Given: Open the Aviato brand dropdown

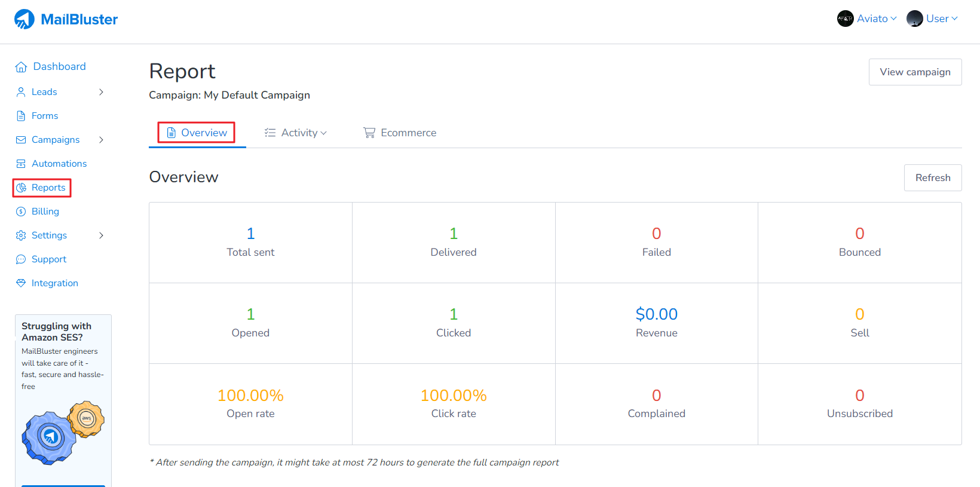Looking at the screenshot, I should [x=867, y=19].
